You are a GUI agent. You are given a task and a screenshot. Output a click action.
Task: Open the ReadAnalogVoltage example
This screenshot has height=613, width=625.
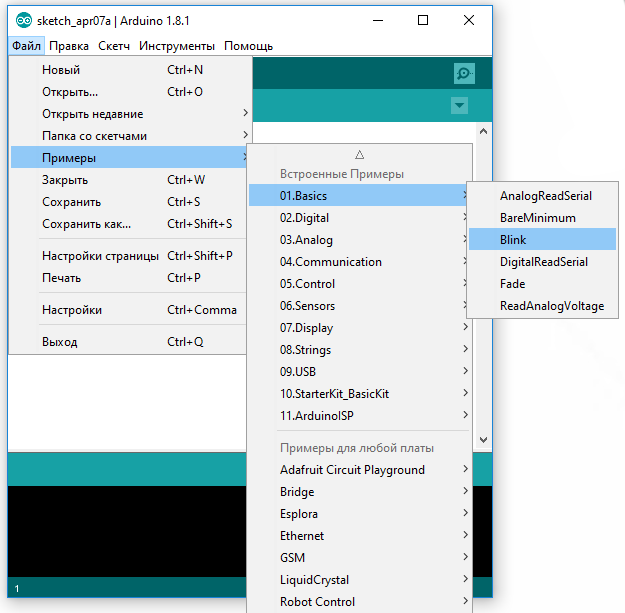click(542, 306)
